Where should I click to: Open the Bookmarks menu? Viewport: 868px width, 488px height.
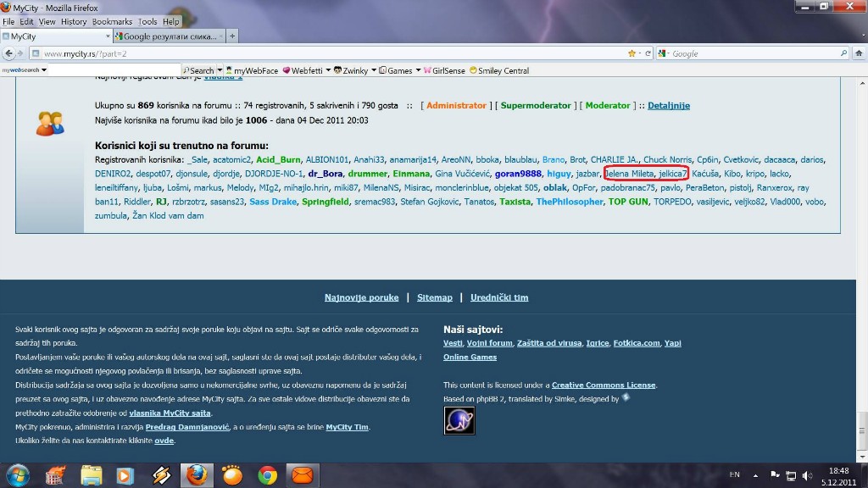pos(113,21)
